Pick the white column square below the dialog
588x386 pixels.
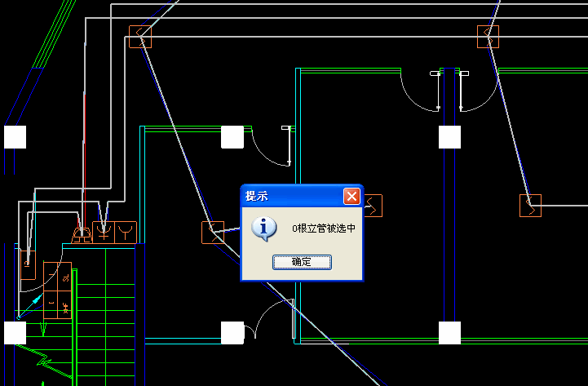(232, 333)
